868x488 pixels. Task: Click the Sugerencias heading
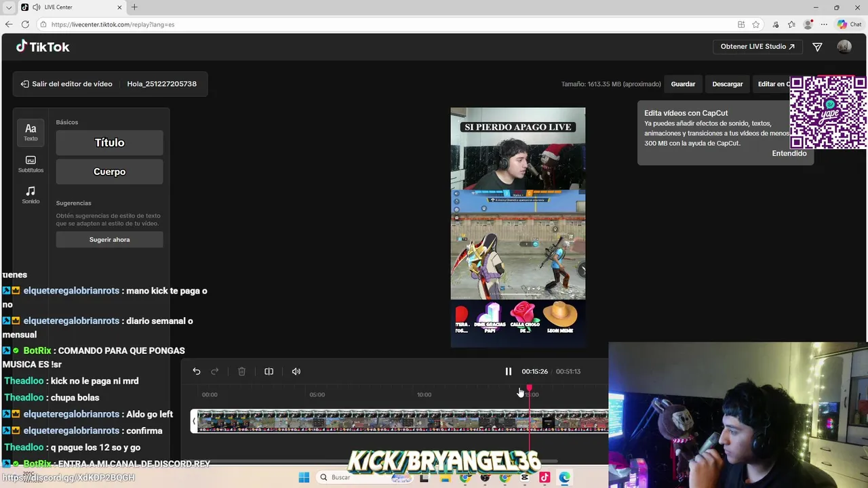(x=73, y=203)
